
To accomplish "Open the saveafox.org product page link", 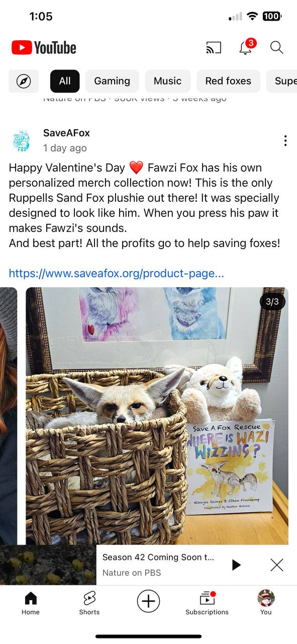I will [x=117, y=274].
